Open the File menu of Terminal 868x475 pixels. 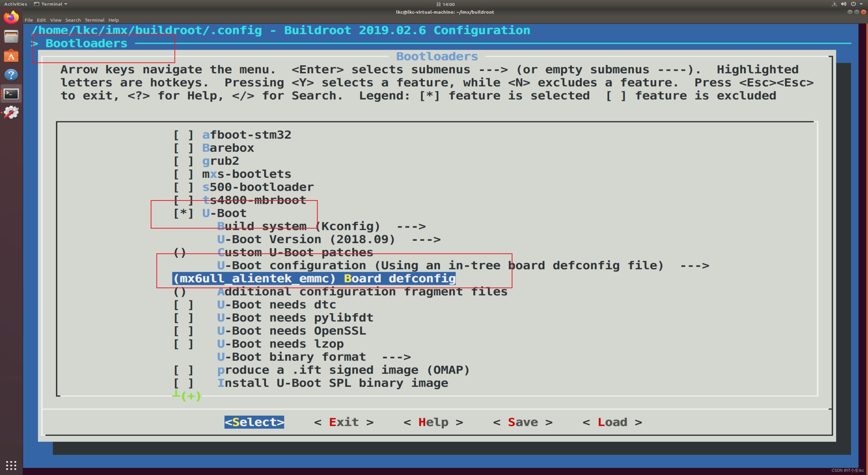click(x=29, y=20)
